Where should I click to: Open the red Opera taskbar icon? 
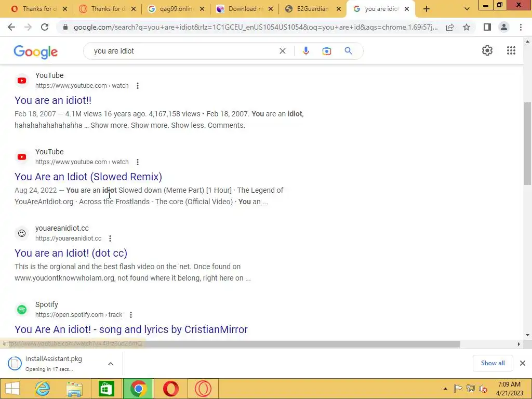[170, 389]
